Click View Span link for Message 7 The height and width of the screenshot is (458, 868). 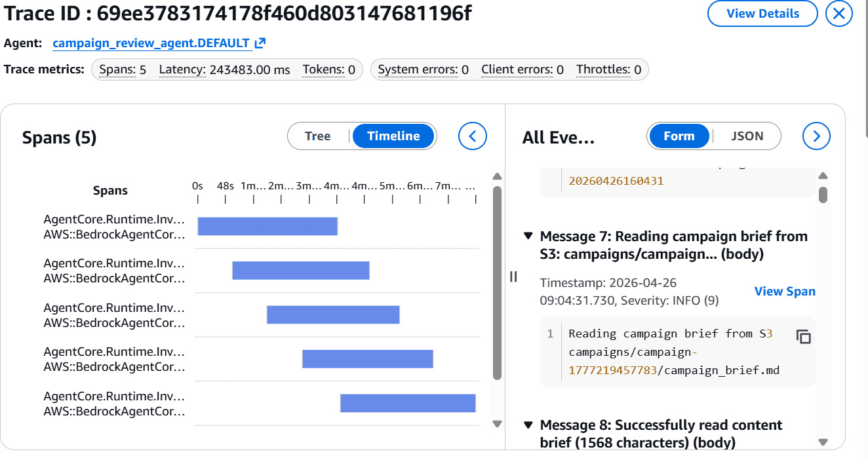[785, 292]
